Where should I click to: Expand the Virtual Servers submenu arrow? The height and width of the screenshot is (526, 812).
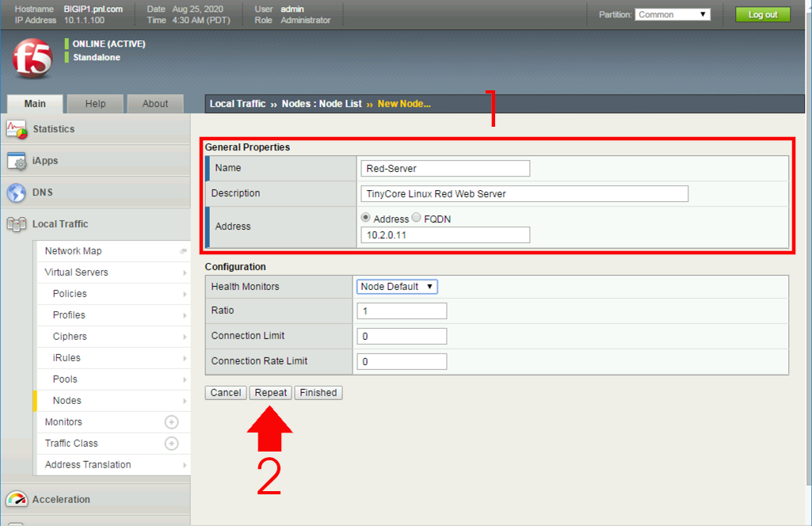coord(185,272)
